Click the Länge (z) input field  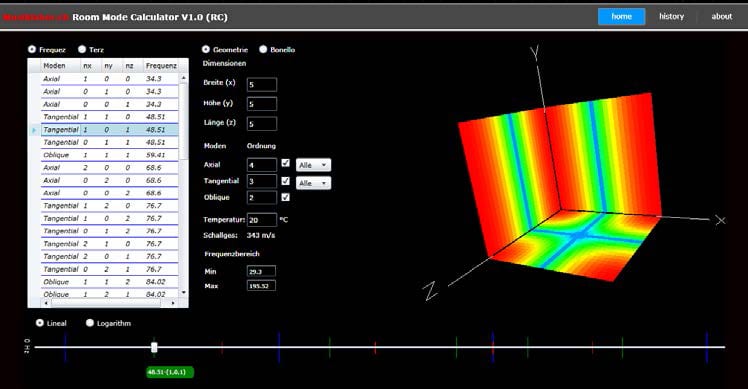pyautogui.click(x=262, y=124)
